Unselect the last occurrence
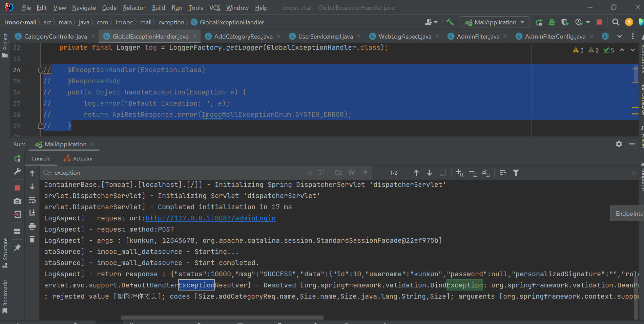Screen dimensions: 644x324 (473, 173)
